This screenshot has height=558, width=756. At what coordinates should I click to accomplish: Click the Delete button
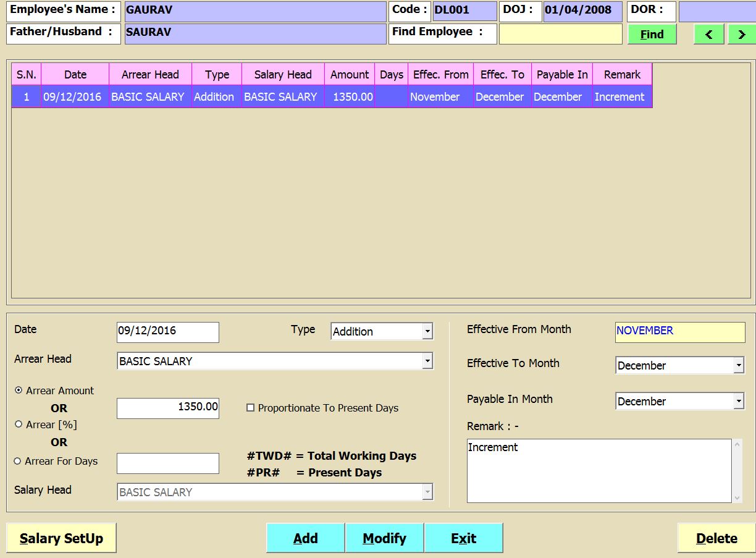pyautogui.click(x=716, y=538)
